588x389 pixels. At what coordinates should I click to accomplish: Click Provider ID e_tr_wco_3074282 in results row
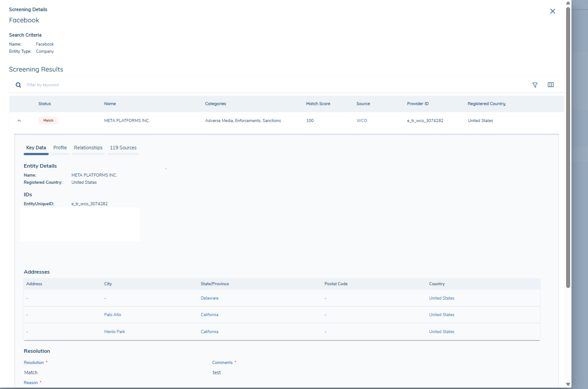point(425,121)
